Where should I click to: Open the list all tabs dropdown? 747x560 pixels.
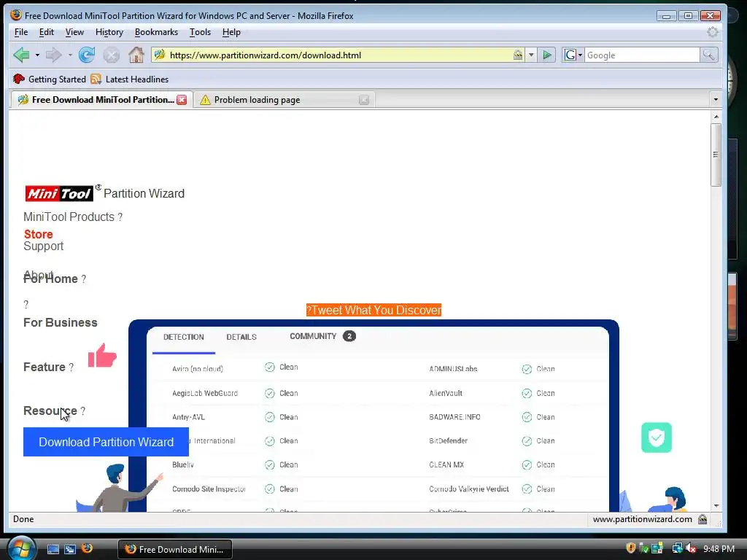(716, 99)
